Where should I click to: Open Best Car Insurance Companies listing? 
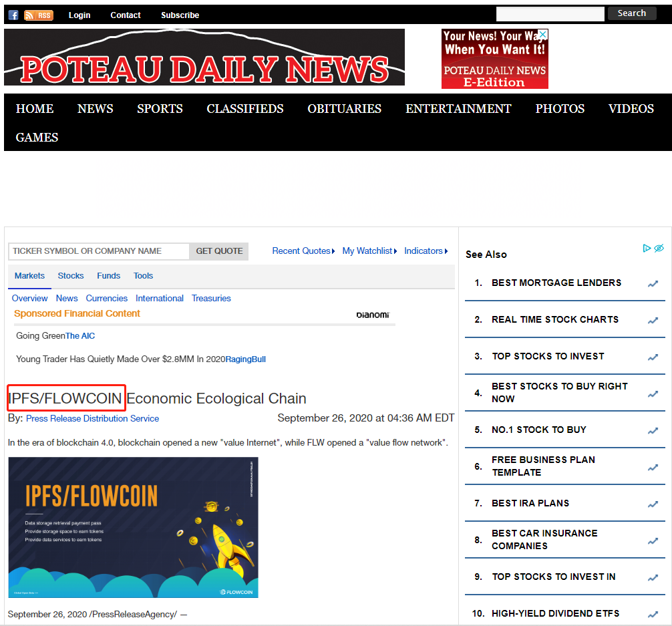point(544,540)
